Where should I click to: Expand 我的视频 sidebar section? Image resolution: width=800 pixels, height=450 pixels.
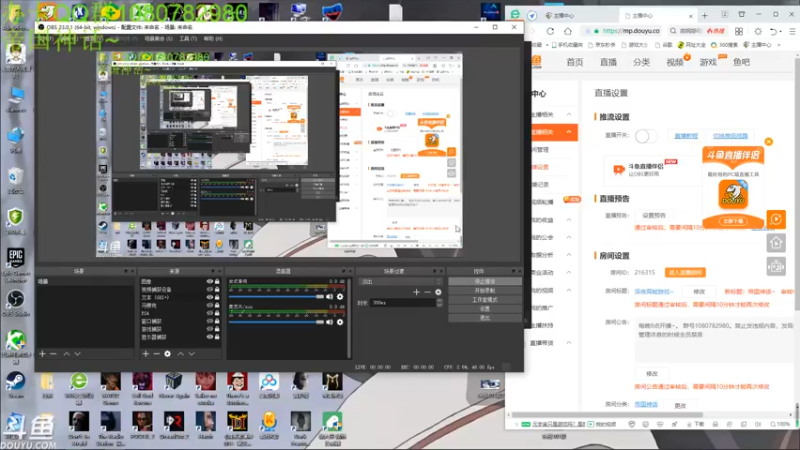click(x=569, y=290)
